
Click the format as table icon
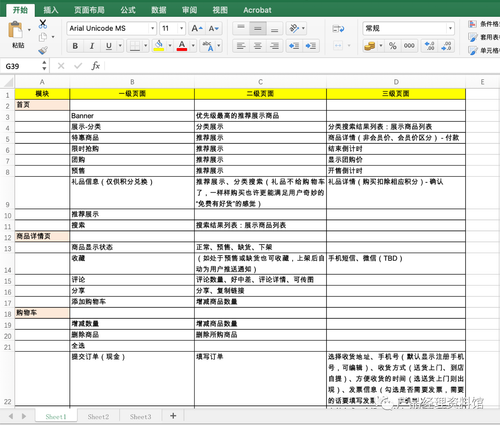point(472,37)
